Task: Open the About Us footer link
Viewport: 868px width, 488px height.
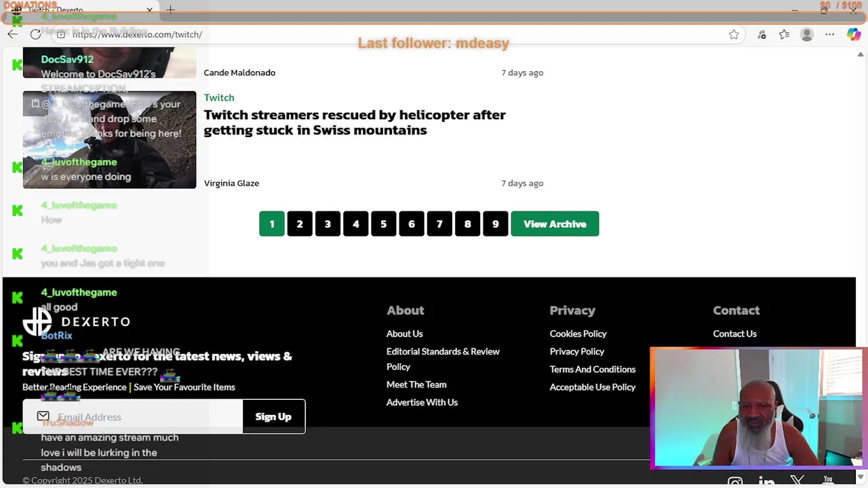Action: 404,333
